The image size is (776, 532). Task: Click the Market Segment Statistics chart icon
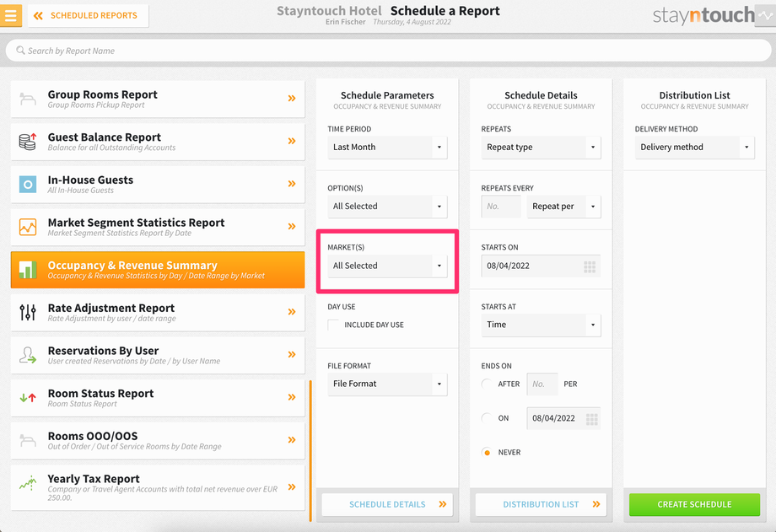pos(28,227)
